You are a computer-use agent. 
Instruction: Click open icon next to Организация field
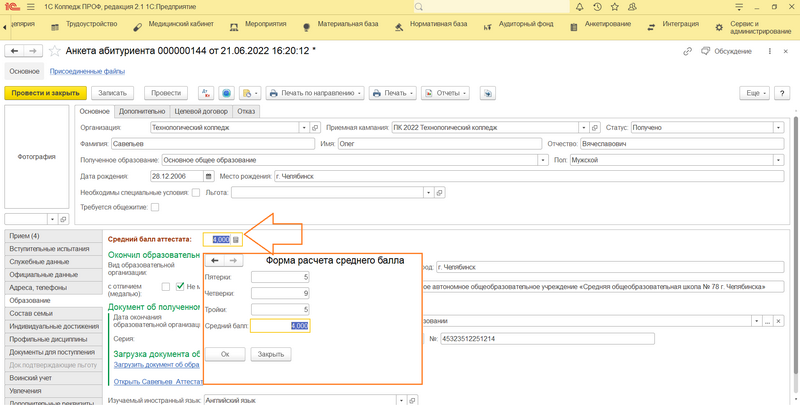[315, 128]
